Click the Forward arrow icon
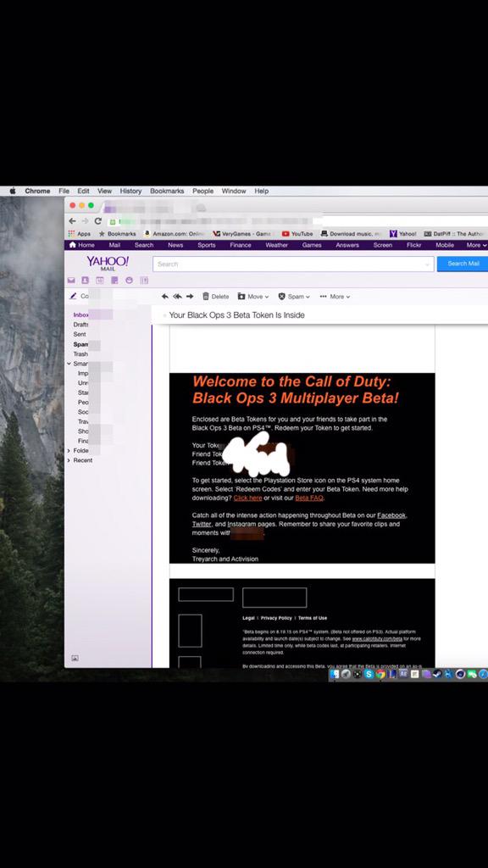This screenshot has height=868, width=488. tap(190, 297)
